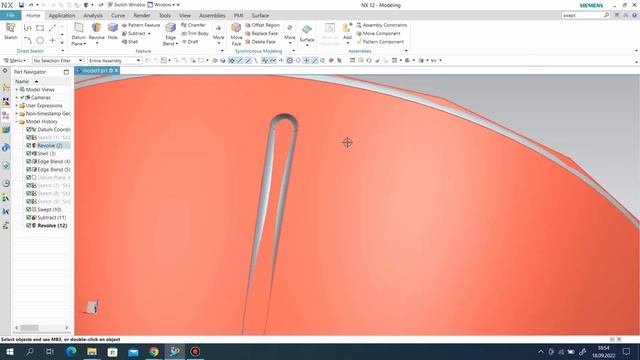Open the Feature group More dropdown

pos(218,33)
